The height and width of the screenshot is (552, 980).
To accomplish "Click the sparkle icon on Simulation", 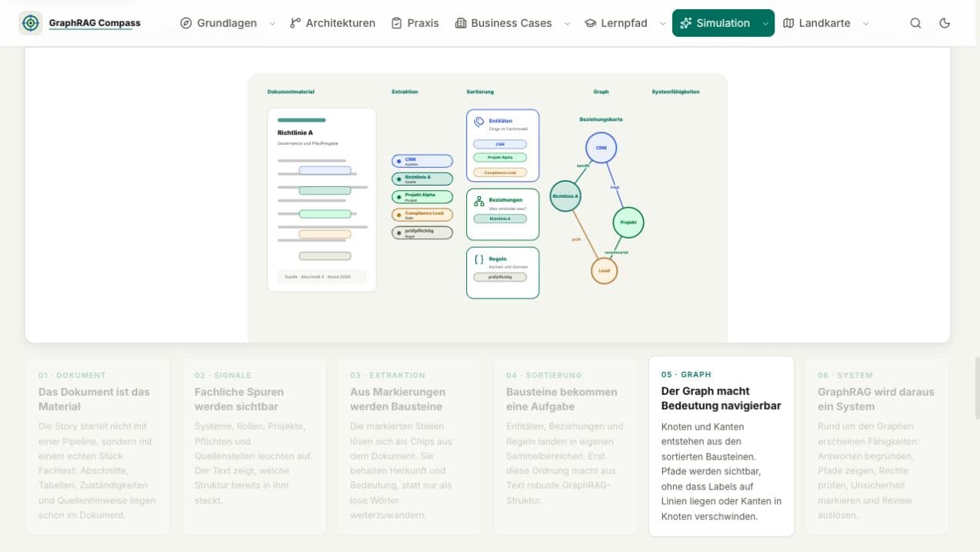I will coord(686,23).
